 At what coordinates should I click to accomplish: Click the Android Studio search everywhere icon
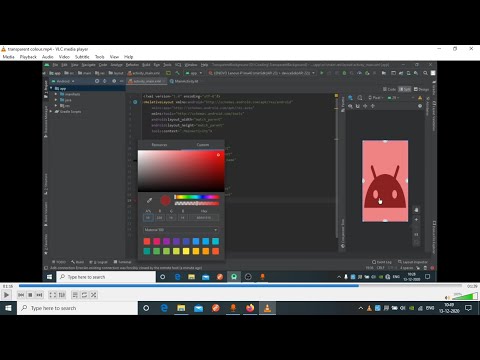point(425,73)
